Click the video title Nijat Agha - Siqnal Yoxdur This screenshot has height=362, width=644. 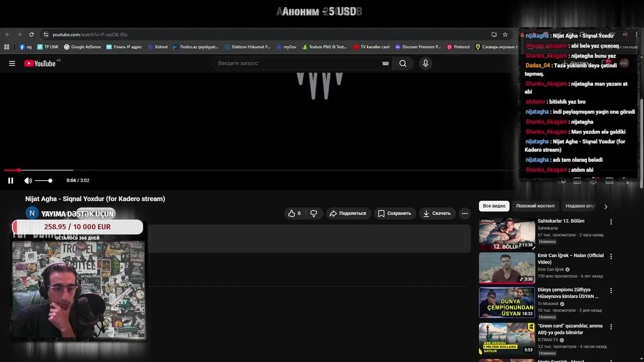click(95, 199)
